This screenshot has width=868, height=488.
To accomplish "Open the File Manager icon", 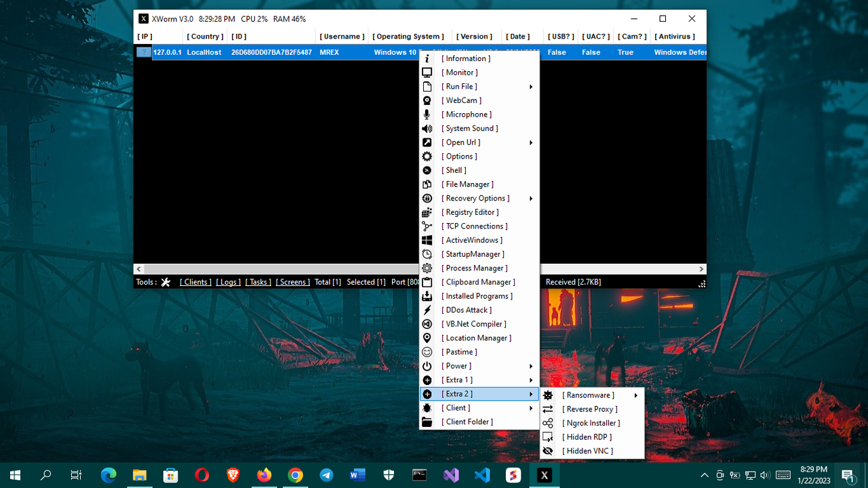I will coord(427,184).
